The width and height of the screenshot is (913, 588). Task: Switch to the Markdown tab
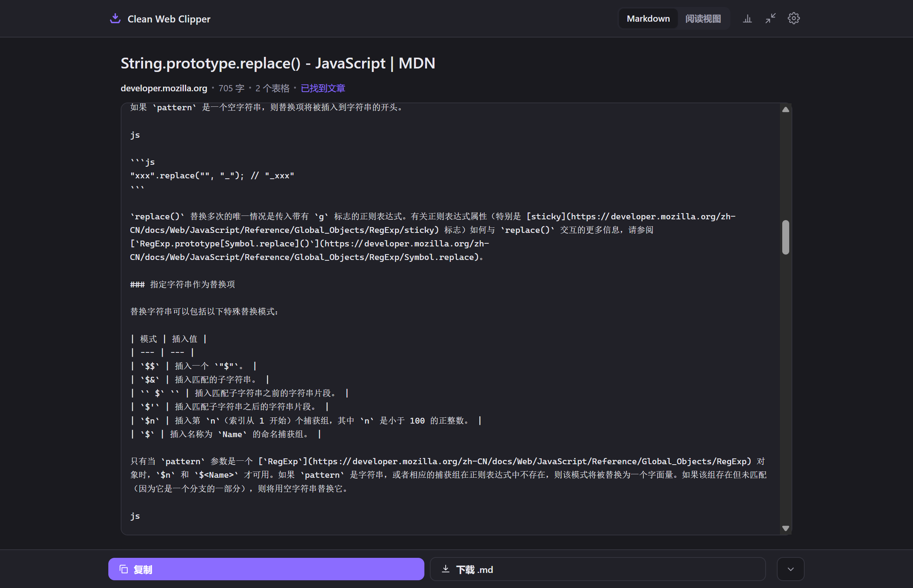pos(648,19)
